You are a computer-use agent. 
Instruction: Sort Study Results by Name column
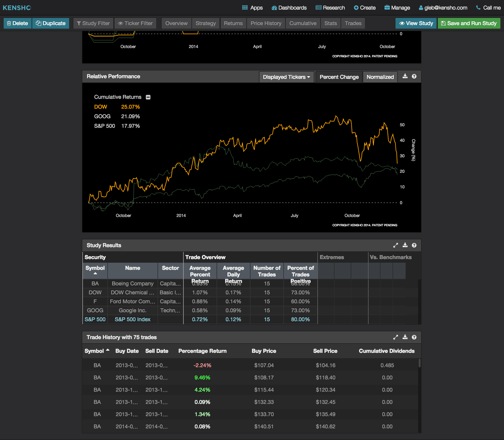(133, 271)
